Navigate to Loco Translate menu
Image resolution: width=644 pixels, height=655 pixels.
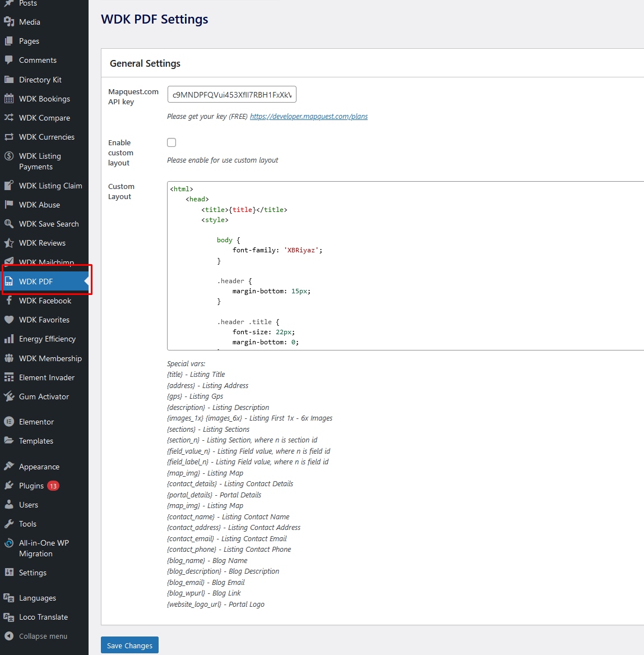coord(44,617)
